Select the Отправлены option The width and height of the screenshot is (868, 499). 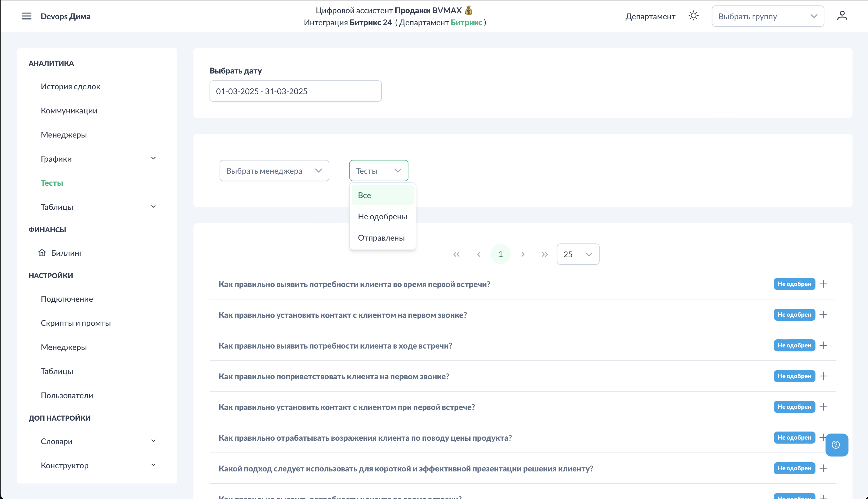381,238
